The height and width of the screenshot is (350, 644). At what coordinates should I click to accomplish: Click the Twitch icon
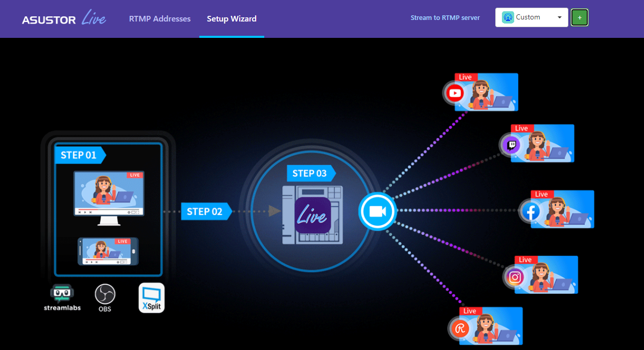511,145
